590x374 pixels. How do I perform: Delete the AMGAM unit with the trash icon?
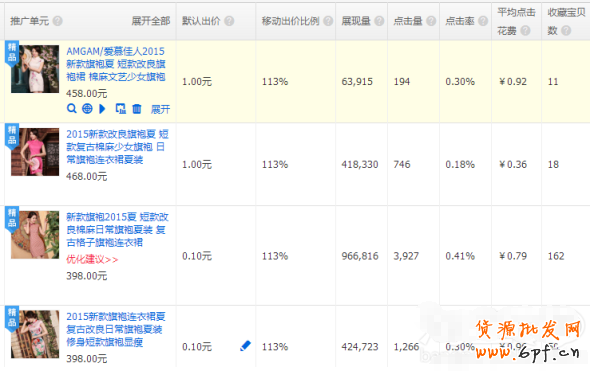(x=137, y=109)
